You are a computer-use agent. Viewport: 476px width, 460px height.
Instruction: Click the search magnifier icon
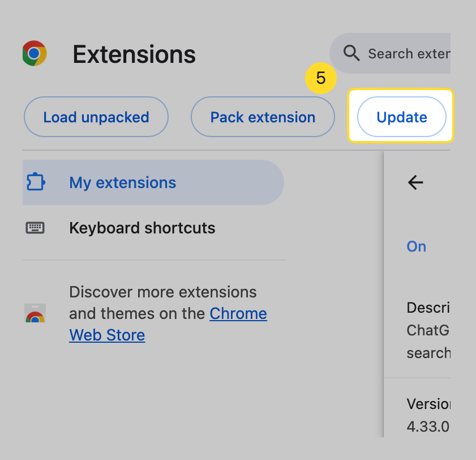click(x=351, y=53)
